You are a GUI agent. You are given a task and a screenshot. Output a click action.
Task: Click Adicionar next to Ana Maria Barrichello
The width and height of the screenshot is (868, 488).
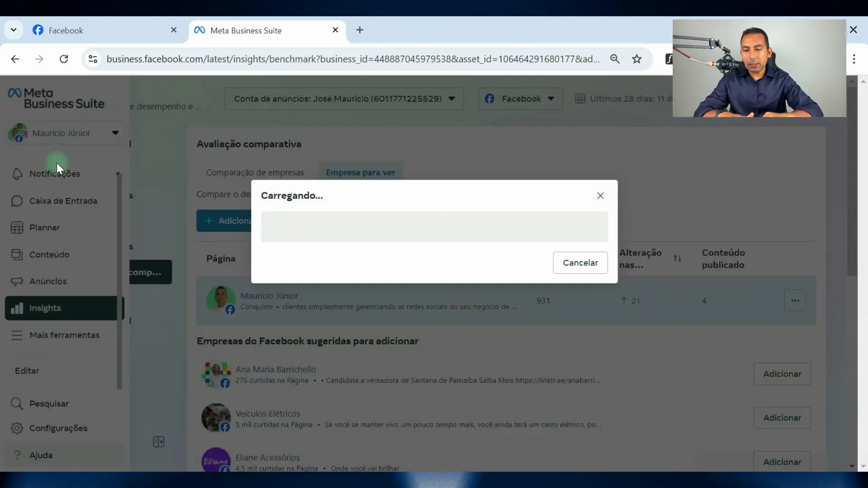point(782,374)
